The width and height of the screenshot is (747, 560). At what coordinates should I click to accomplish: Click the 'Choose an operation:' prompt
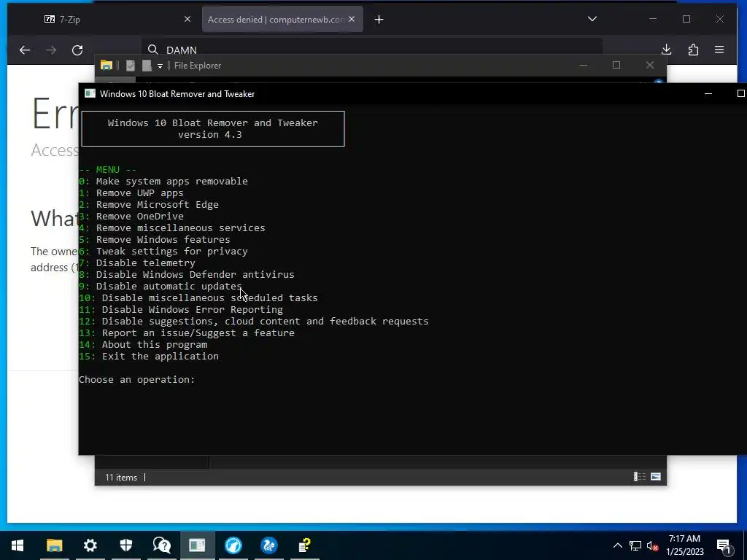(x=136, y=379)
